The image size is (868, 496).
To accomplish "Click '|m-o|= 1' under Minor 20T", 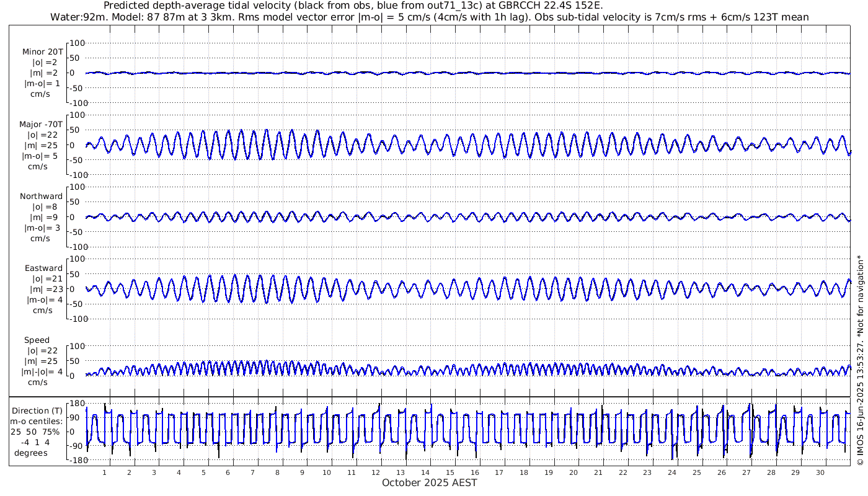I will click(42, 84).
